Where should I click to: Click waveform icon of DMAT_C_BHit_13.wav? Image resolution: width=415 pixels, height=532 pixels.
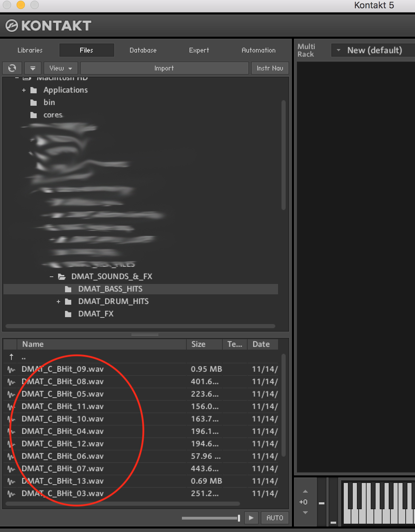(x=11, y=482)
